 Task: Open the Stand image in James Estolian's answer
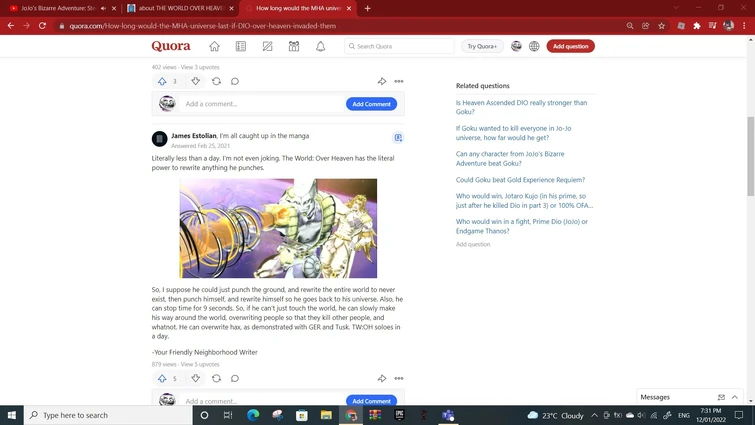click(x=278, y=228)
